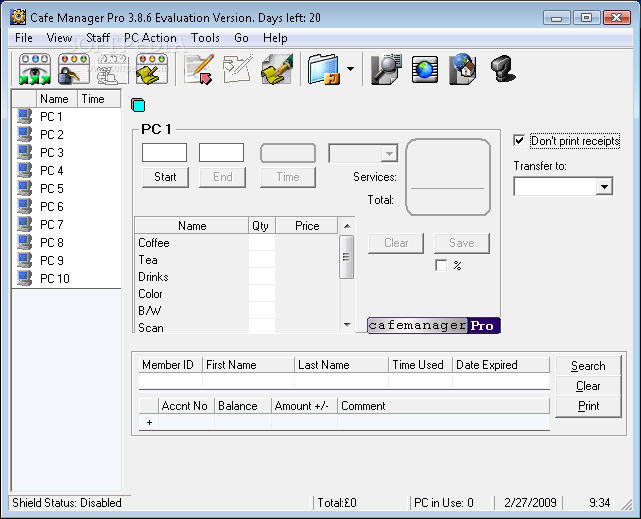The width and height of the screenshot is (641, 519).
Task: Click the services list scrollbar thumb
Action: click(x=347, y=257)
